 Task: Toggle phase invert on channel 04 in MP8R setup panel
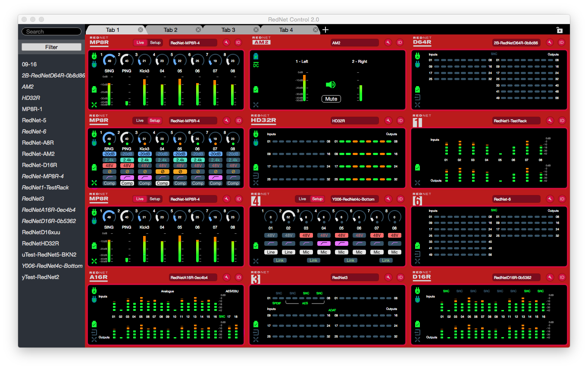[162, 171]
